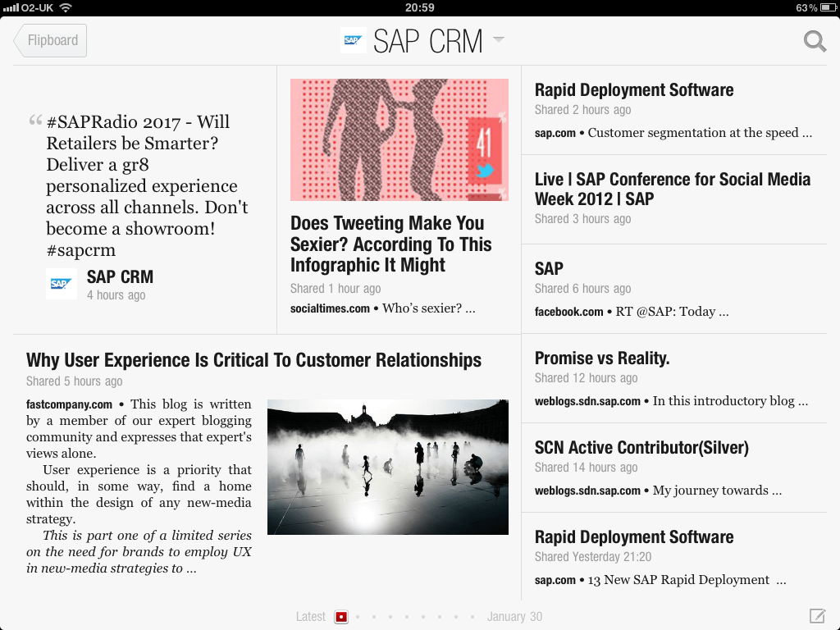Open the search magnifier icon
This screenshot has height=630, width=840.
coord(815,41)
